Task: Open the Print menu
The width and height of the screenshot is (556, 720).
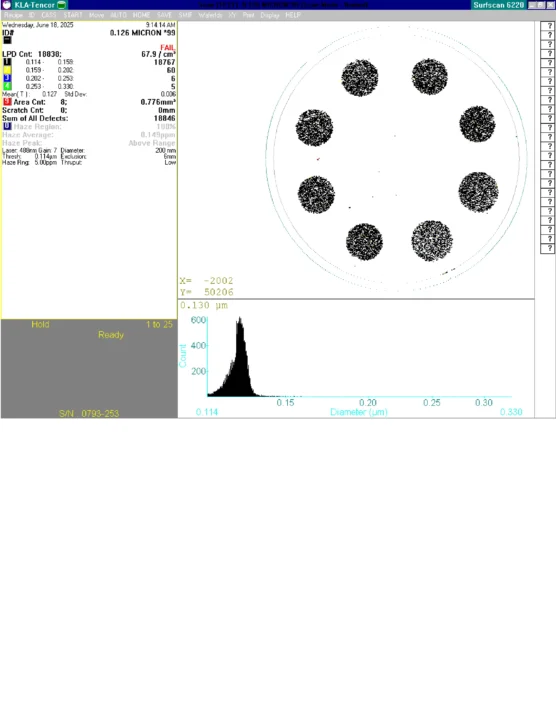Action: pyautogui.click(x=248, y=15)
